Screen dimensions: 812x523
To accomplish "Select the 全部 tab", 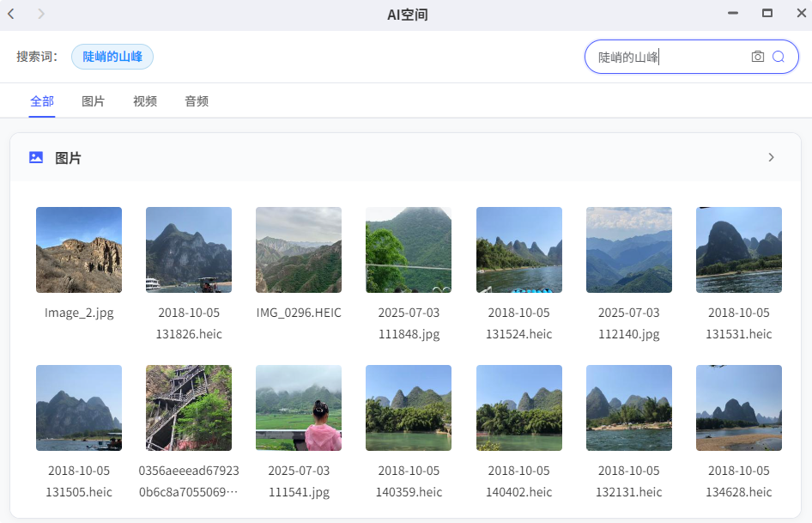I will 42,101.
